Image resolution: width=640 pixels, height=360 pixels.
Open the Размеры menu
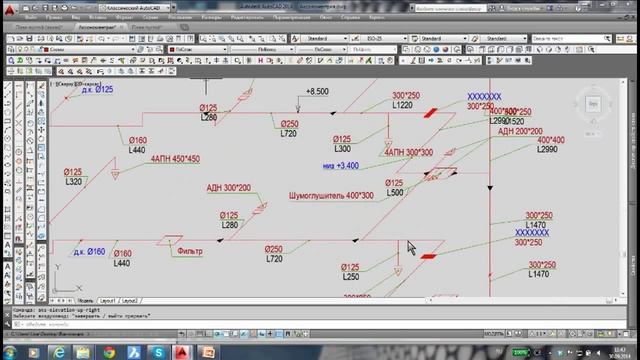click(211, 18)
